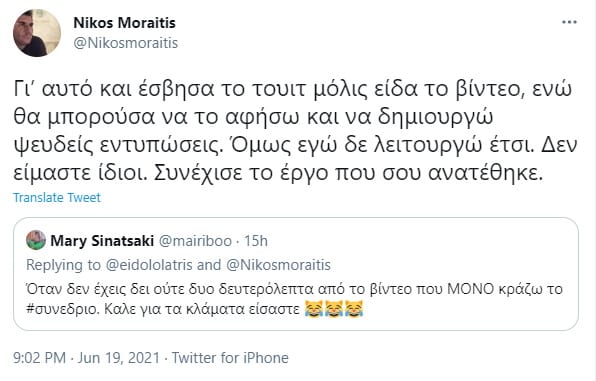Open the 15h timestamp of quoted tweet
The image size is (596, 381).
(x=255, y=241)
